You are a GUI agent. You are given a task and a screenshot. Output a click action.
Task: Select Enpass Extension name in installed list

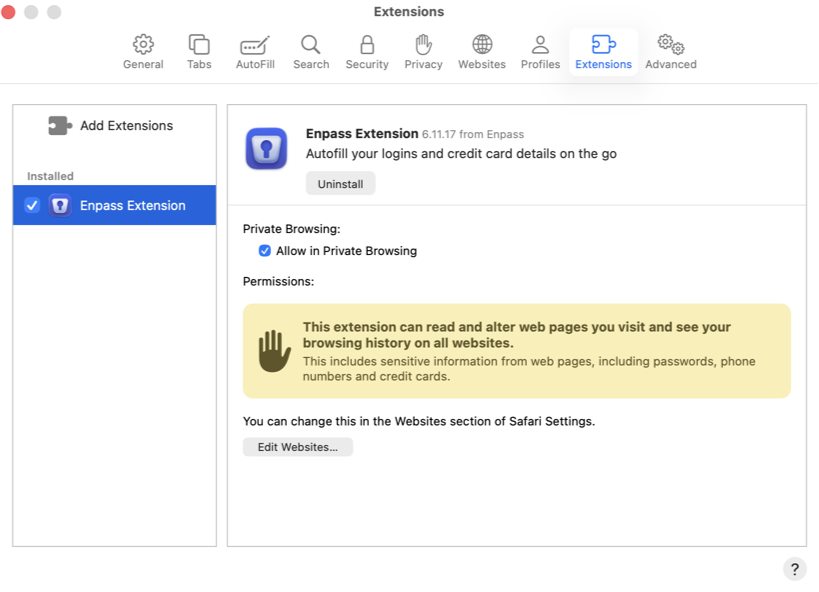(x=133, y=205)
